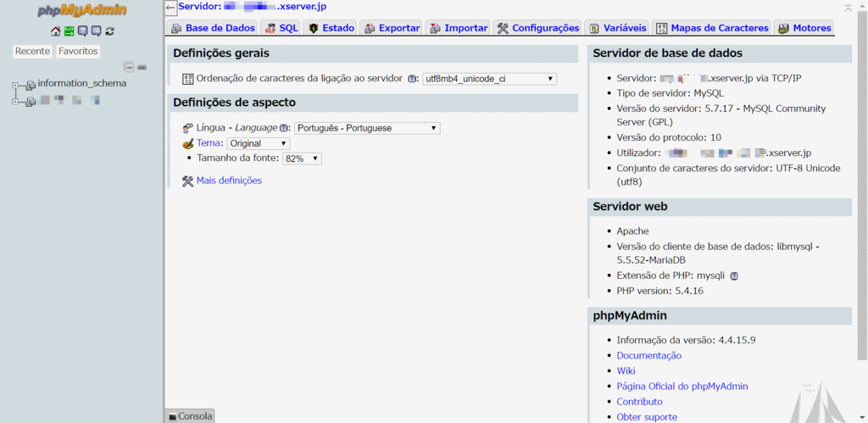Open the Estado tab
This screenshot has width=868, height=423.
pos(330,28)
